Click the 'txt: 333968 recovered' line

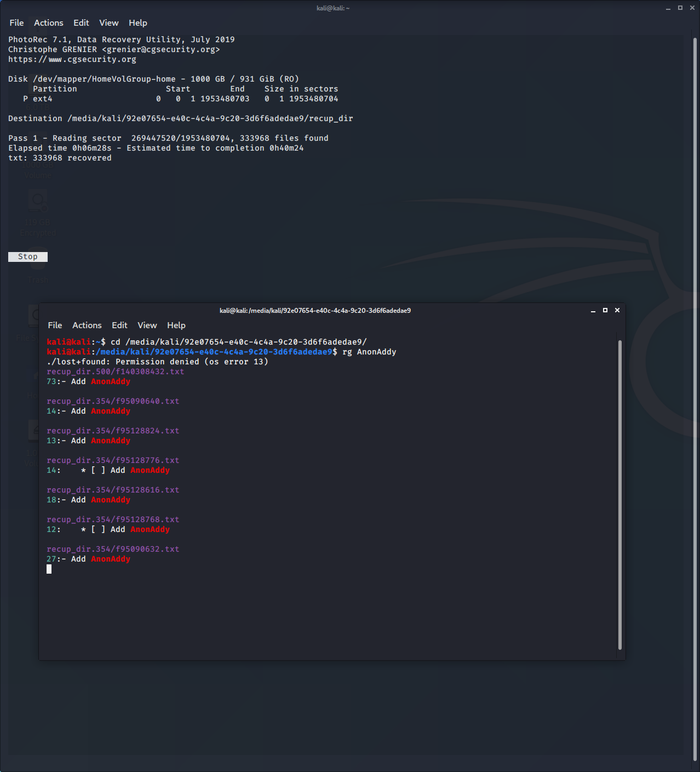(x=60, y=158)
